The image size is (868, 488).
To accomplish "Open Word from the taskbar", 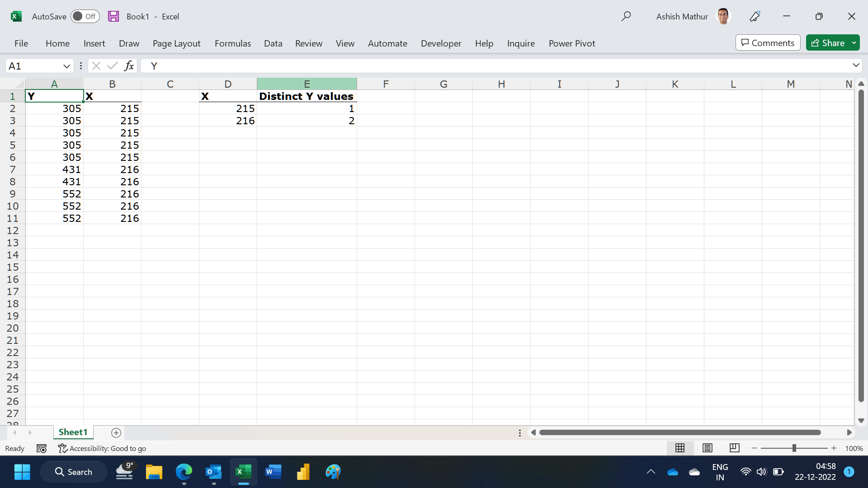I will click(273, 472).
